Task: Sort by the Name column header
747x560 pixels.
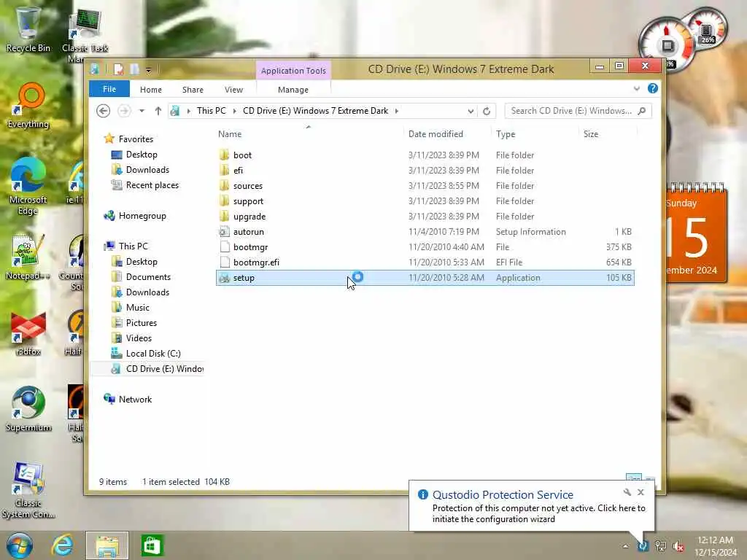Action: click(x=309, y=134)
